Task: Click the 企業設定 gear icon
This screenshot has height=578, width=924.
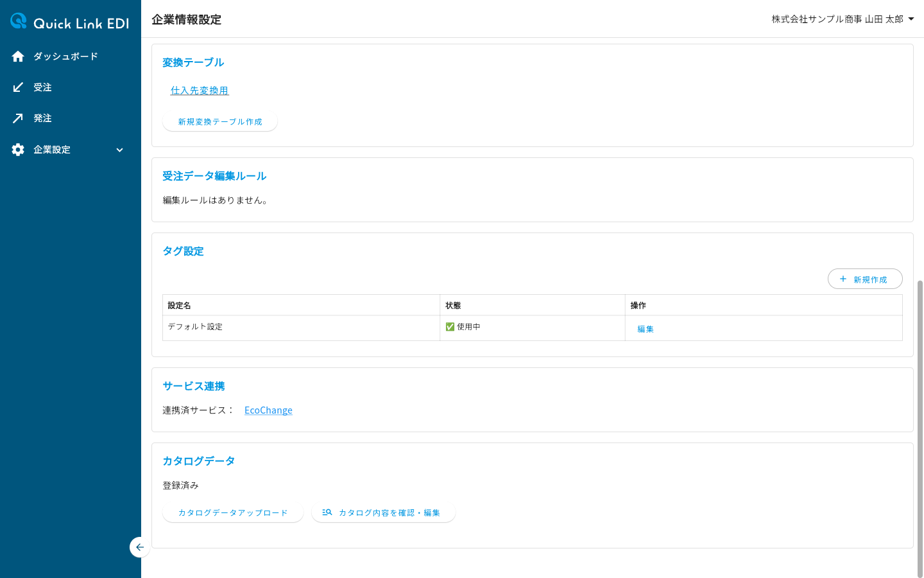Action: coord(18,150)
